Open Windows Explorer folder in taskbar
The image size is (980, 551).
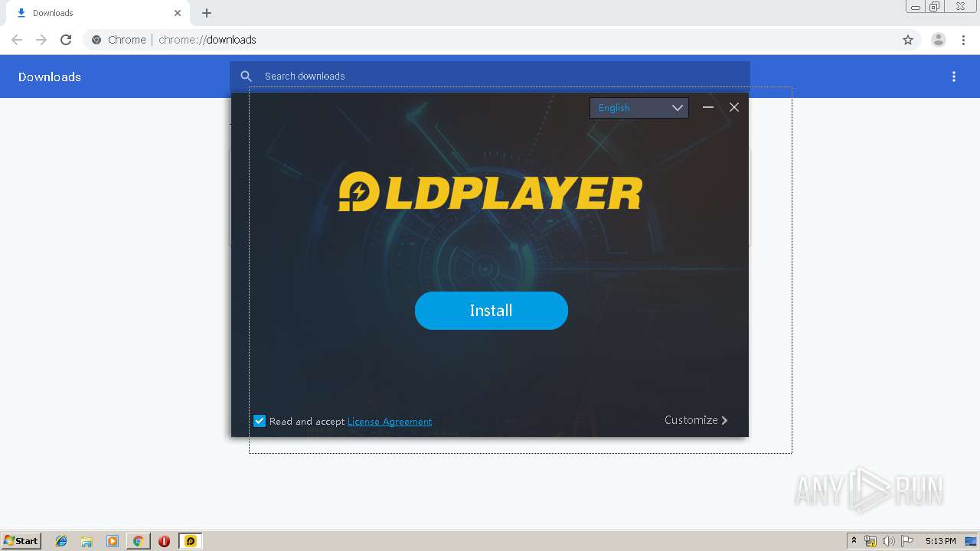point(87,541)
